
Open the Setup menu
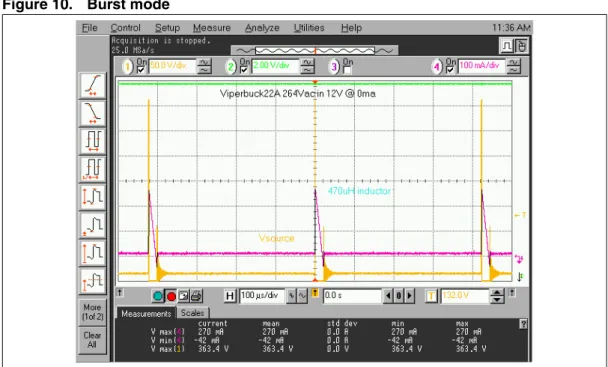click(167, 28)
